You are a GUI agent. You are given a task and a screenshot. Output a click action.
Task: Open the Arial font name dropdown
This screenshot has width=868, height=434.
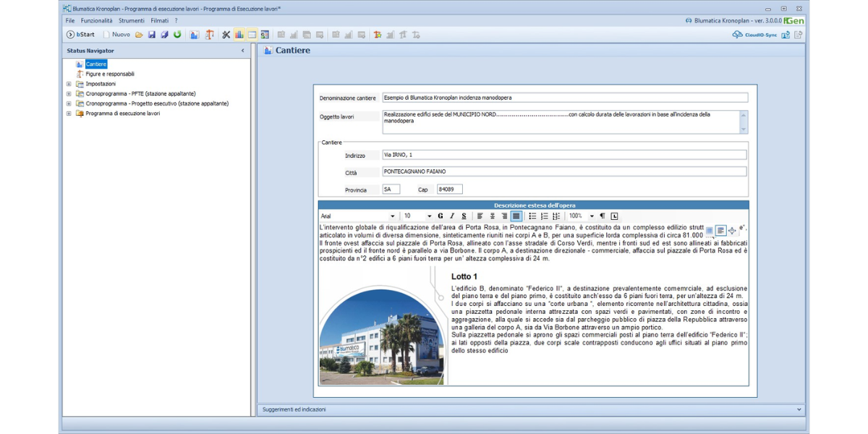[x=393, y=216]
